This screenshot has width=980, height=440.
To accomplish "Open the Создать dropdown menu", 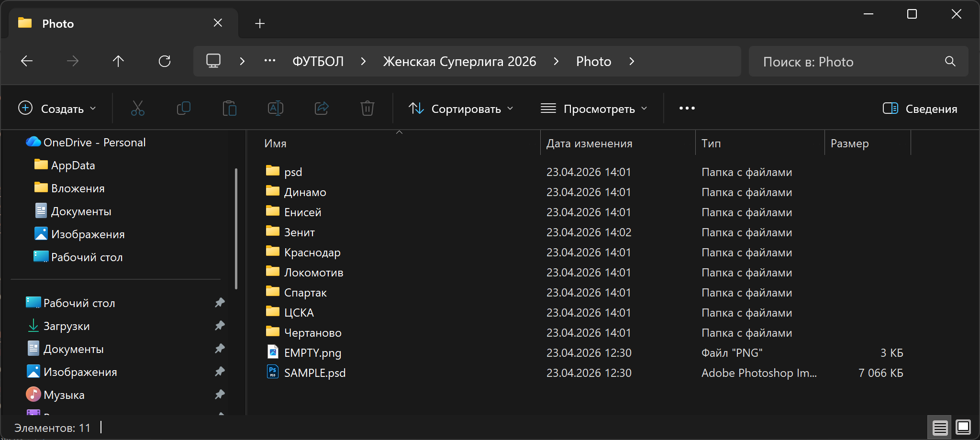I will pos(57,109).
